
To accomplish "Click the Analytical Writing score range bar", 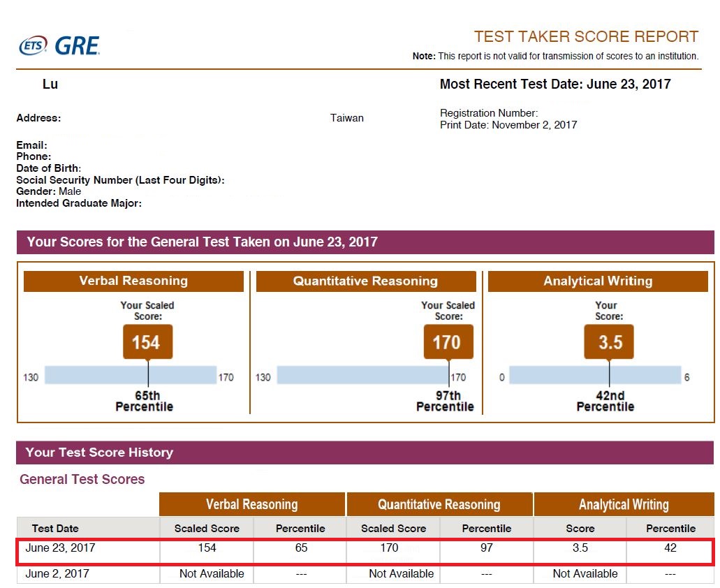I will pos(595,375).
